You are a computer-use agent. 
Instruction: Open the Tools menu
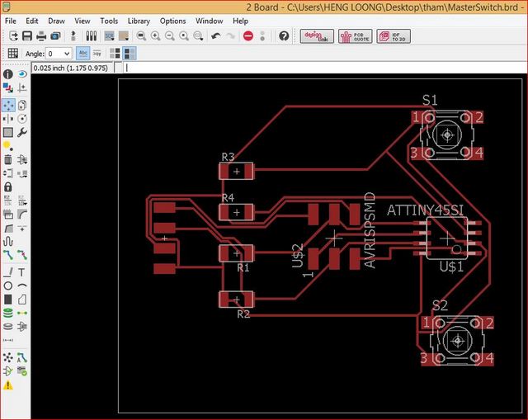click(x=109, y=21)
